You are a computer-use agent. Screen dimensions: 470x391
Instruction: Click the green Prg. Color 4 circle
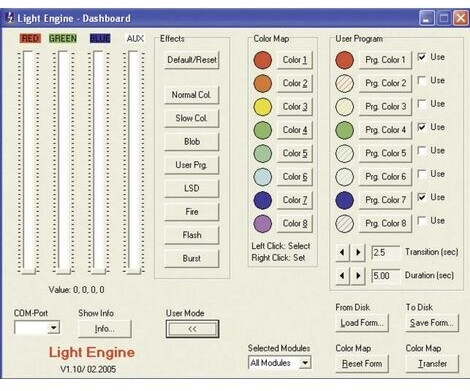coord(344,130)
